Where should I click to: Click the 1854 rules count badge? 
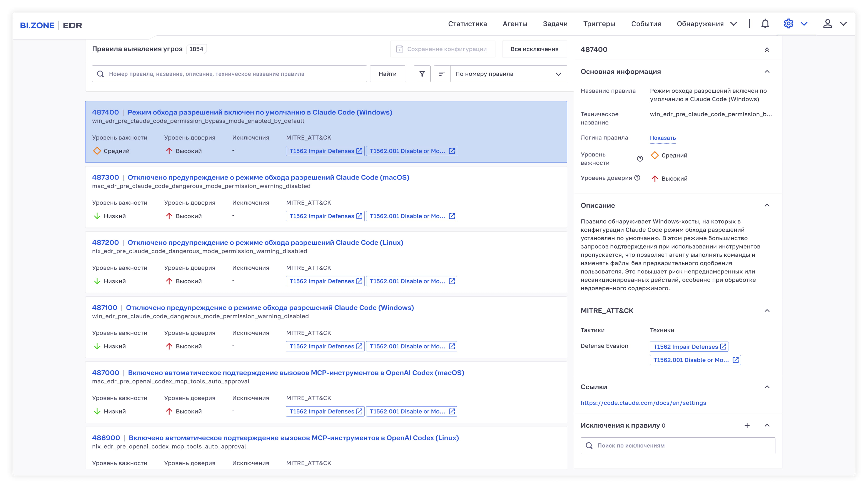click(196, 49)
